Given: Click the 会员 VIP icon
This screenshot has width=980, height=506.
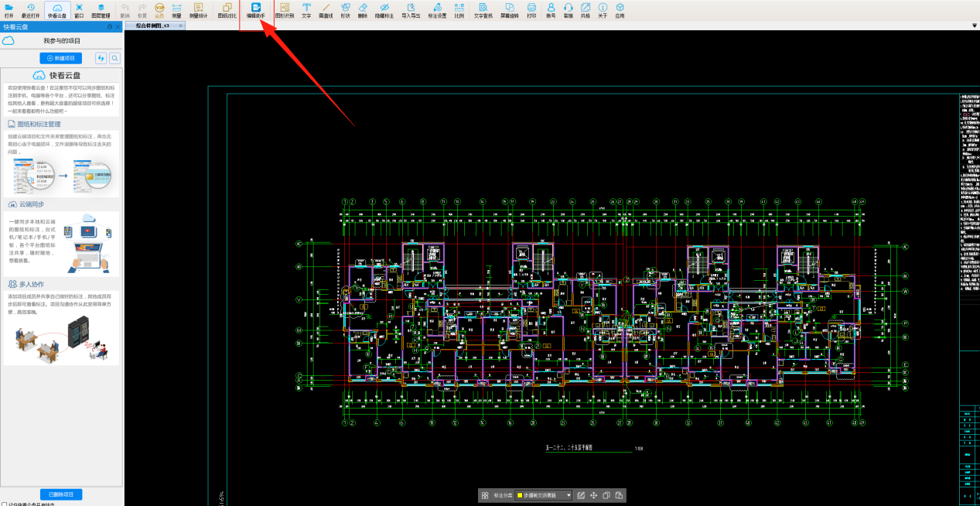Looking at the screenshot, I should 160,10.
